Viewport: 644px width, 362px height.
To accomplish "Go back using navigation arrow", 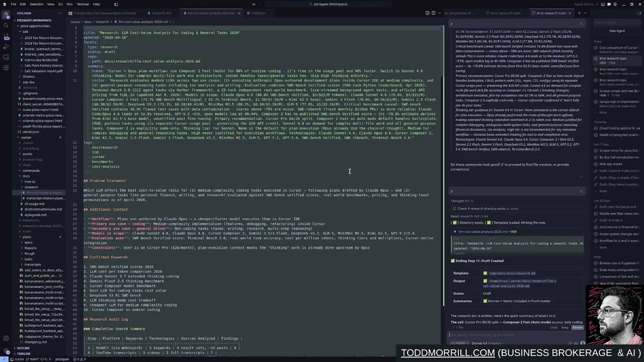I will tap(254, 4).
